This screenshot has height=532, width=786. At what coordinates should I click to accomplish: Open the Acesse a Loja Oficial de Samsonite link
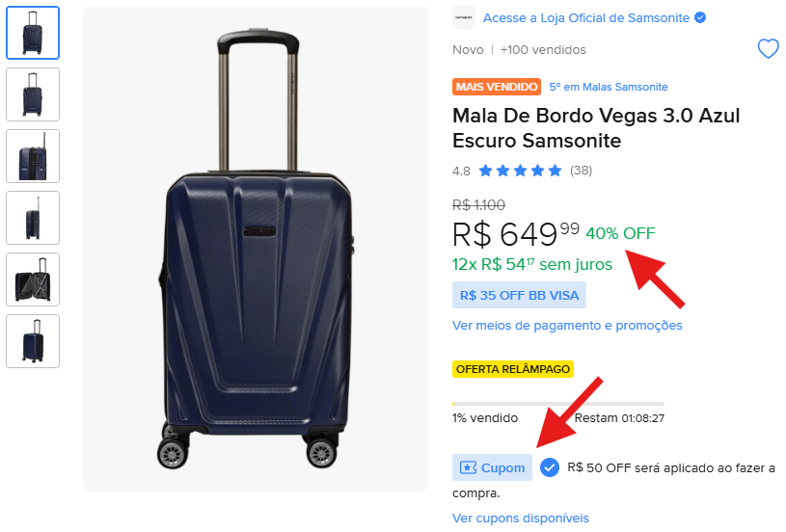[587, 18]
